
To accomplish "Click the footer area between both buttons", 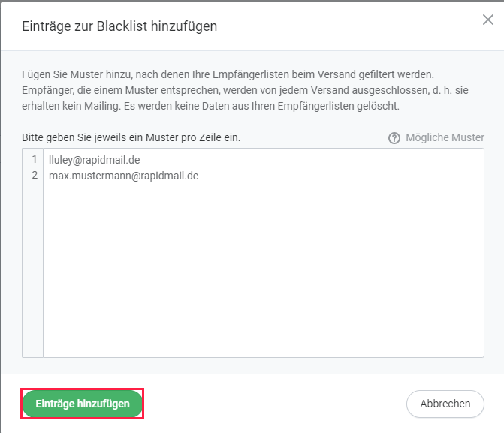I will pos(275,404).
